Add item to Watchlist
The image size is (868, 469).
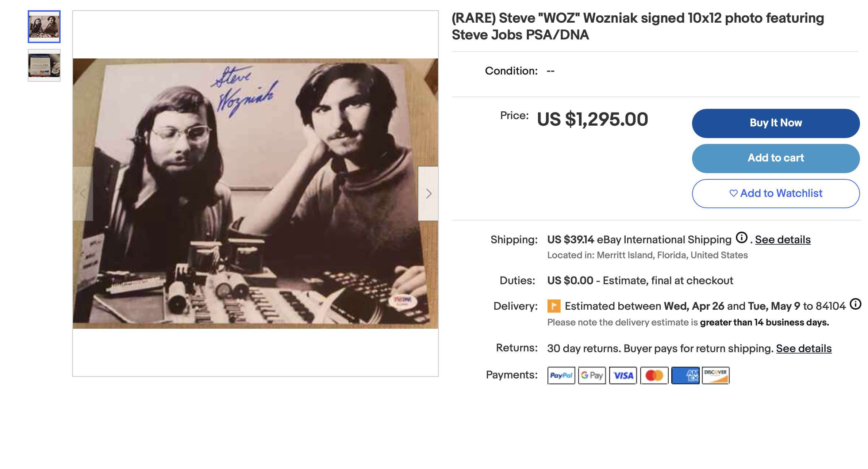[776, 194]
